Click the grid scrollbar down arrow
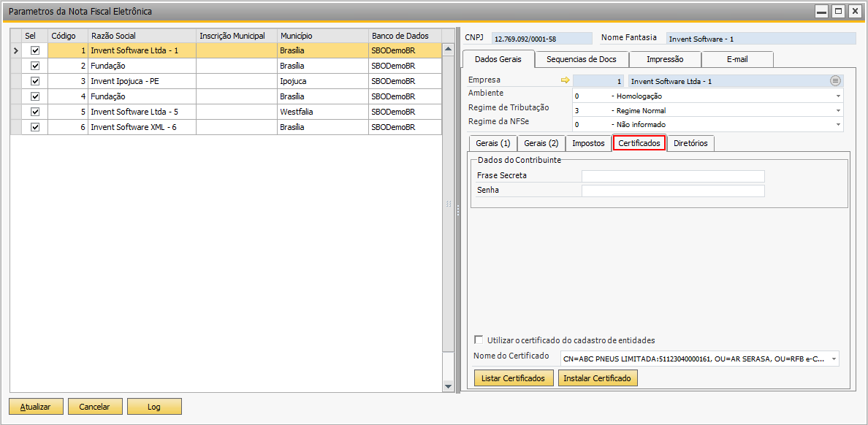The height and width of the screenshot is (425, 868). point(448,386)
